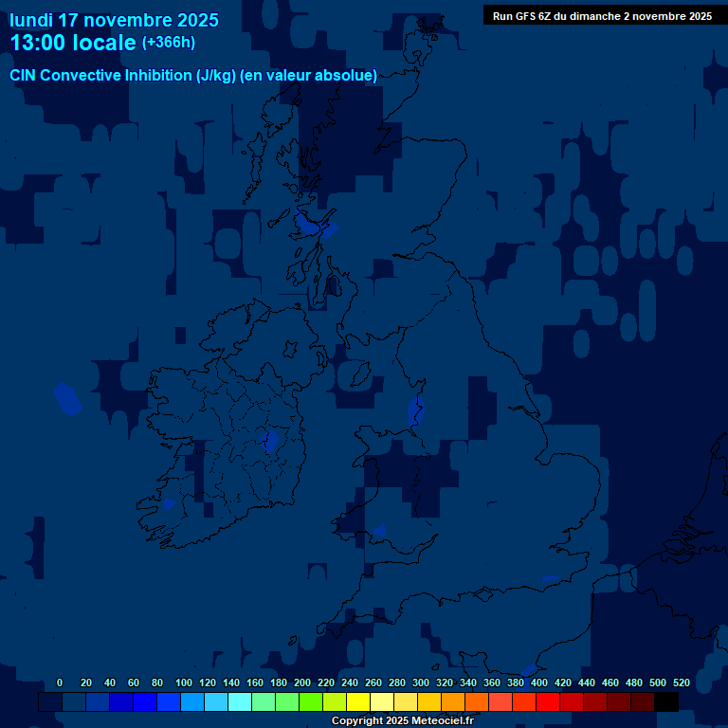Click the date title lundi 17 novembre 2025

(114, 20)
